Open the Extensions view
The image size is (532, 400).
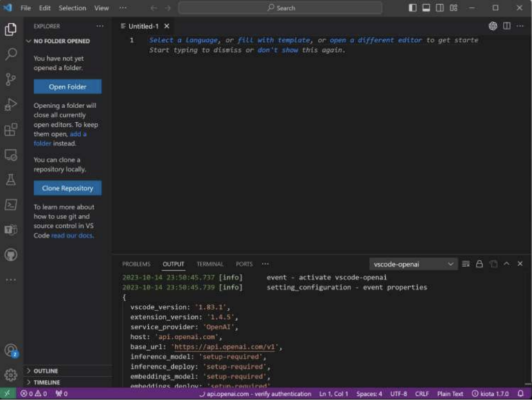[x=11, y=130]
